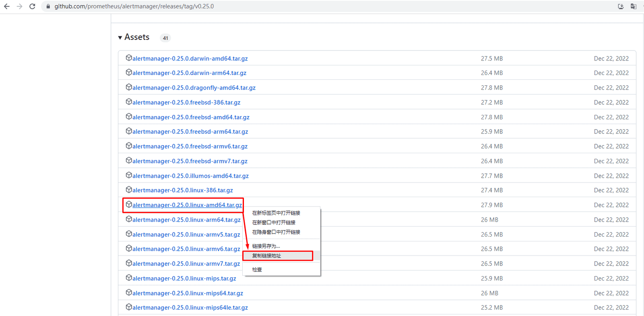Click package icon for freebsd-386 archive
Image resolution: width=644 pixels, height=316 pixels.
(129, 102)
